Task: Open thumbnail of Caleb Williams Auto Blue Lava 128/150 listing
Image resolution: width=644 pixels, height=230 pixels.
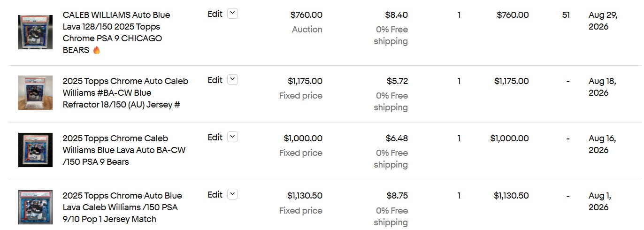Action: point(35,32)
